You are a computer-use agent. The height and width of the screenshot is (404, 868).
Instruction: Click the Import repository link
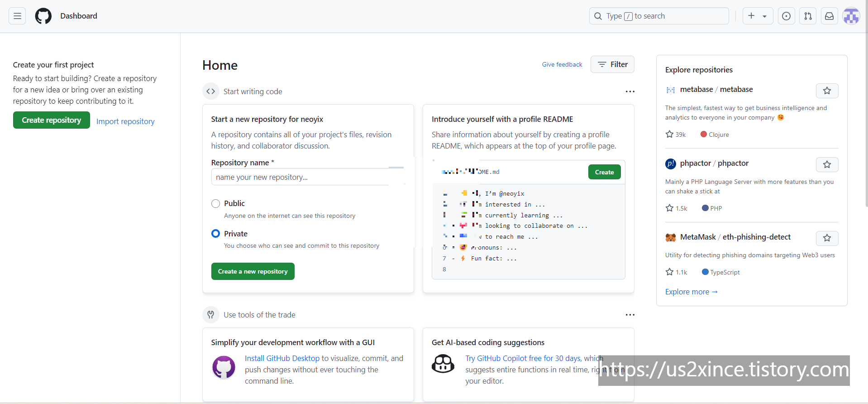[125, 121]
